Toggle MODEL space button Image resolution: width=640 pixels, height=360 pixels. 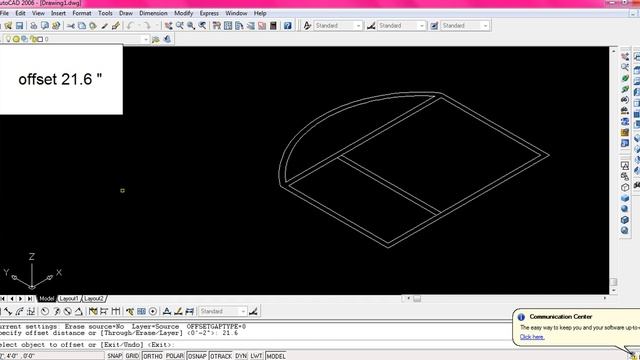pyautogui.click(x=276, y=356)
